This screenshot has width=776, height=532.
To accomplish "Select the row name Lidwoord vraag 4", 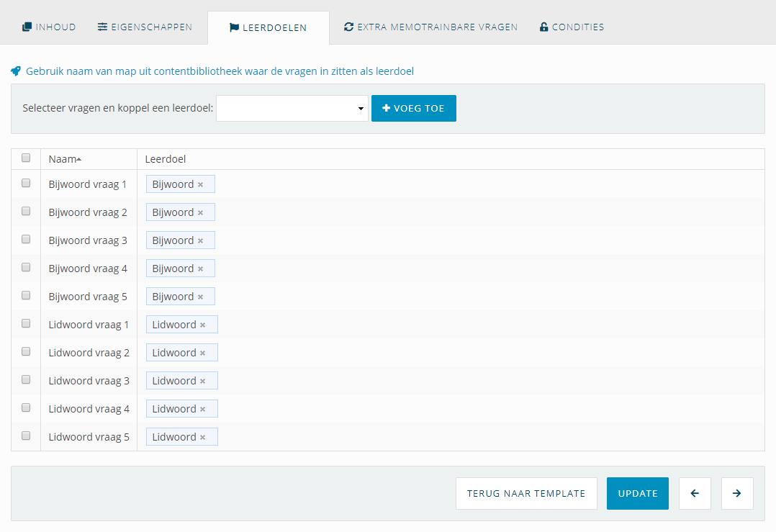I will (x=89, y=410).
